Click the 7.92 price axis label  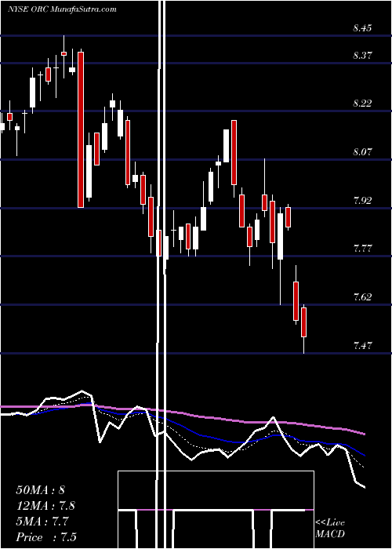coord(362,200)
